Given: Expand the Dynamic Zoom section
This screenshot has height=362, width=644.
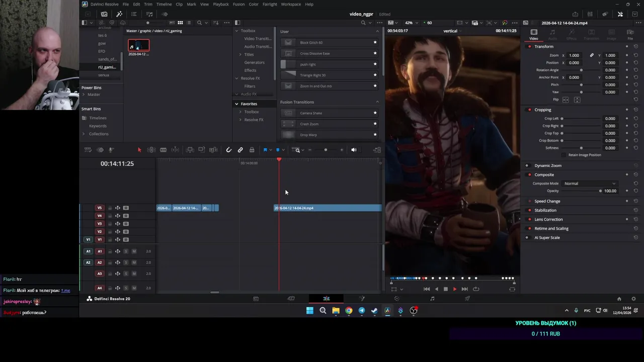Looking at the screenshot, I should 547,165.
